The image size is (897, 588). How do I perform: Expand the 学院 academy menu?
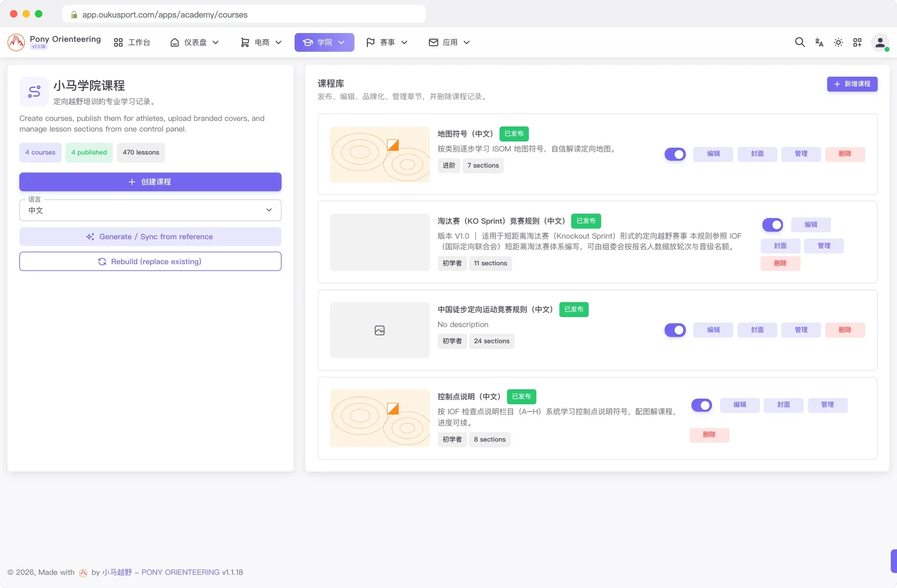(324, 43)
